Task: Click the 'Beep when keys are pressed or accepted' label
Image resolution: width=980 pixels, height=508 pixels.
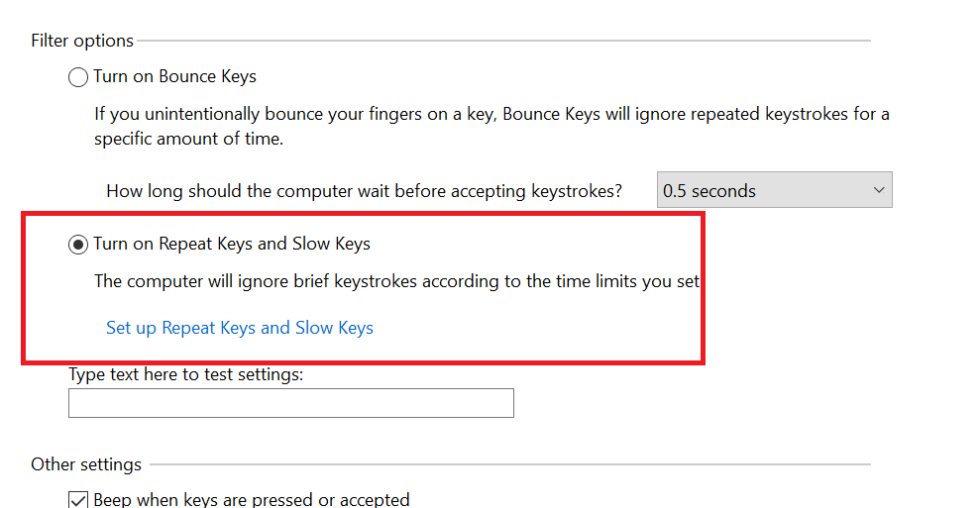Action: coord(252,499)
